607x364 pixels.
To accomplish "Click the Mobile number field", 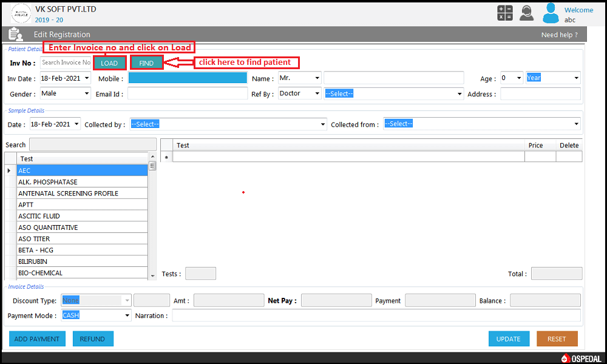I will pyautogui.click(x=188, y=78).
